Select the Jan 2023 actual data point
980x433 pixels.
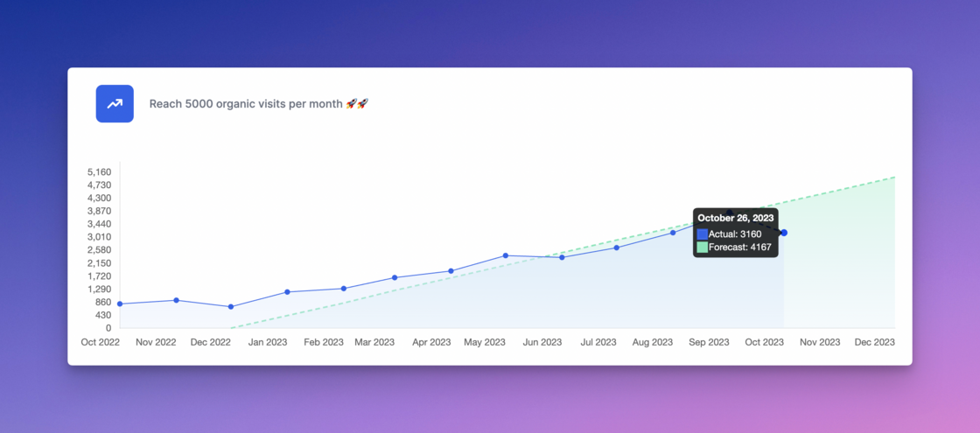[x=288, y=292]
